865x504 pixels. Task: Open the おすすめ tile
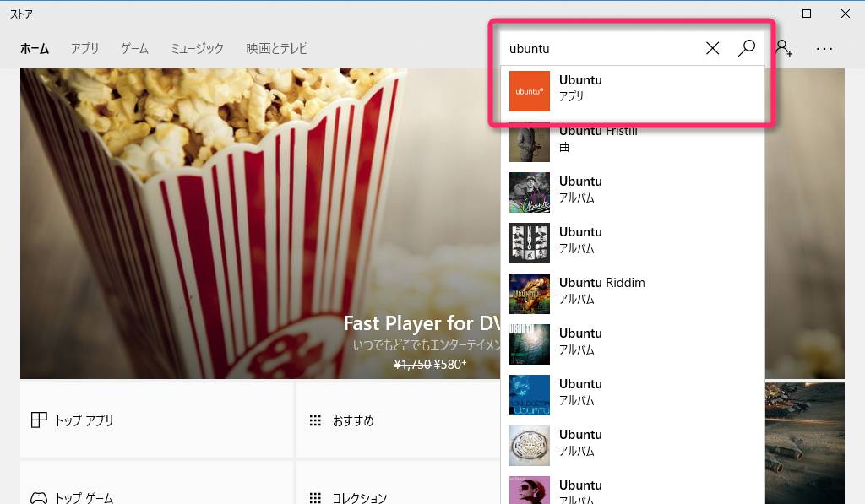pos(397,420)
